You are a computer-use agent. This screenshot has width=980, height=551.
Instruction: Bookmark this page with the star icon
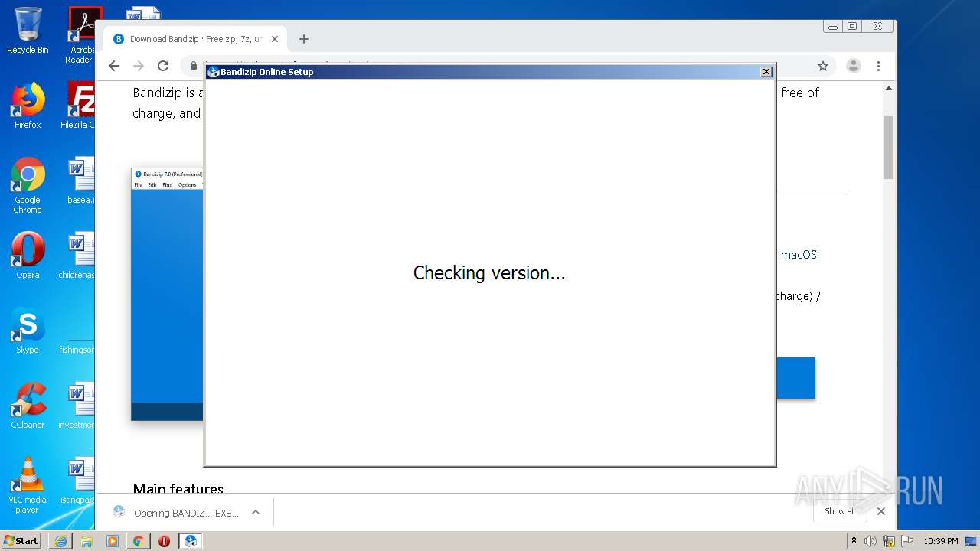tap(823, 66)
